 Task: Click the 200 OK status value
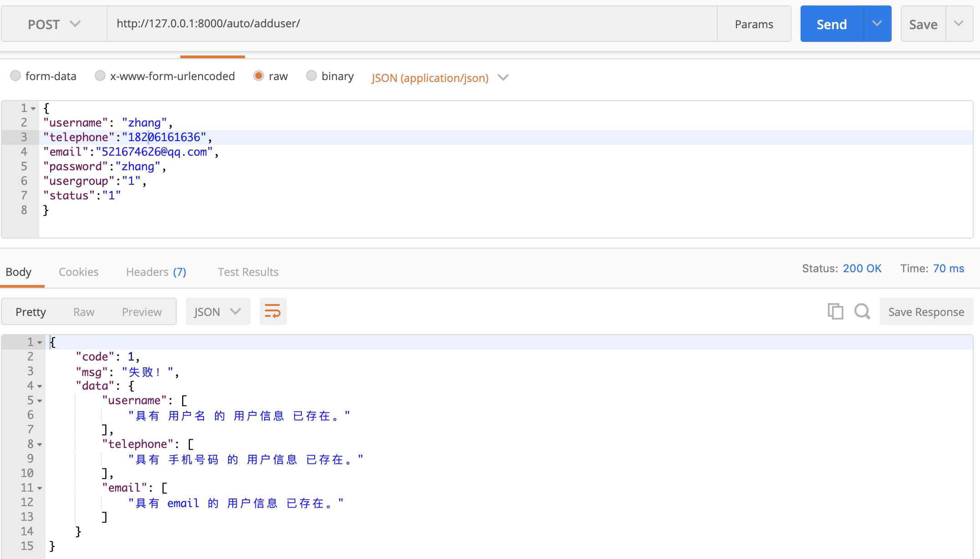862,268
